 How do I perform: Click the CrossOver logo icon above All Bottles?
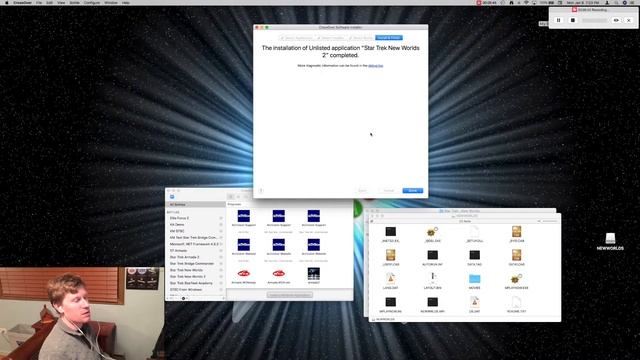coord(172,197)
